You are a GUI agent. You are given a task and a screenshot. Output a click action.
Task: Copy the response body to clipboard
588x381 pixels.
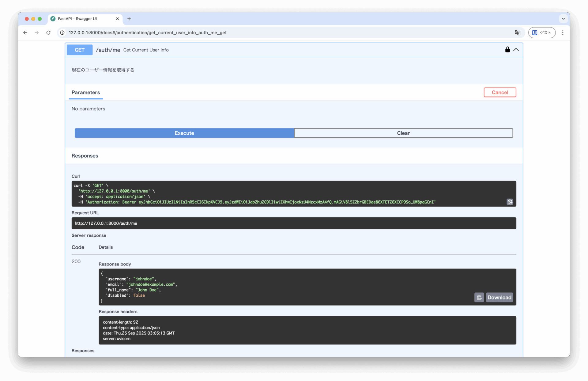click(479, 297)
